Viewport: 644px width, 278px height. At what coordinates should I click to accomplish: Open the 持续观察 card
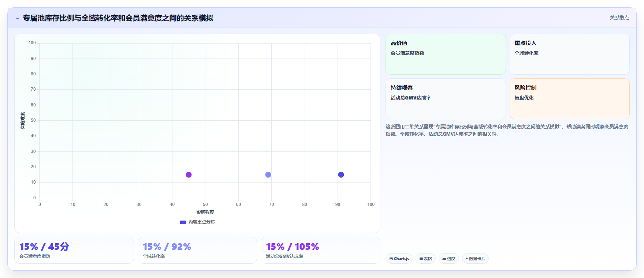(446, 99)
